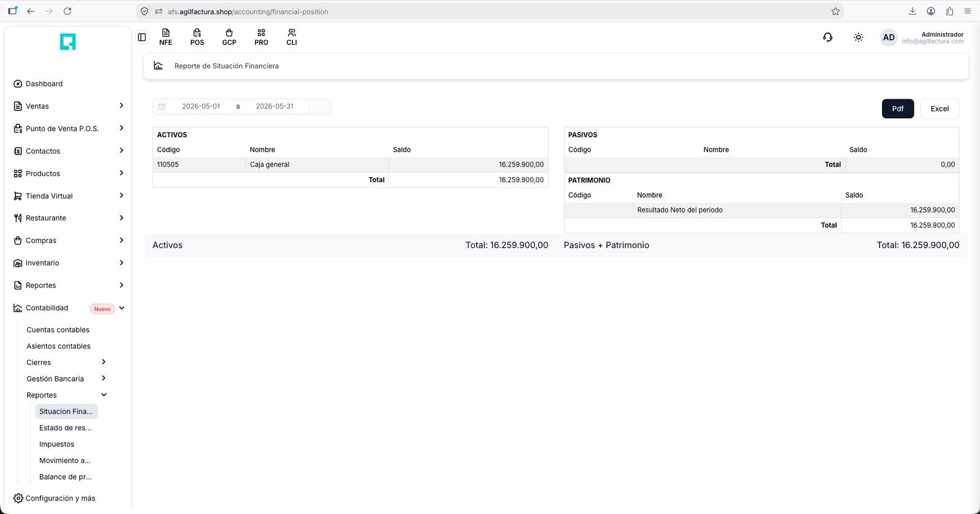Open the PRO shortcut icon
Image resolution: width=980 pixels, height=514 pixels.
261,37
